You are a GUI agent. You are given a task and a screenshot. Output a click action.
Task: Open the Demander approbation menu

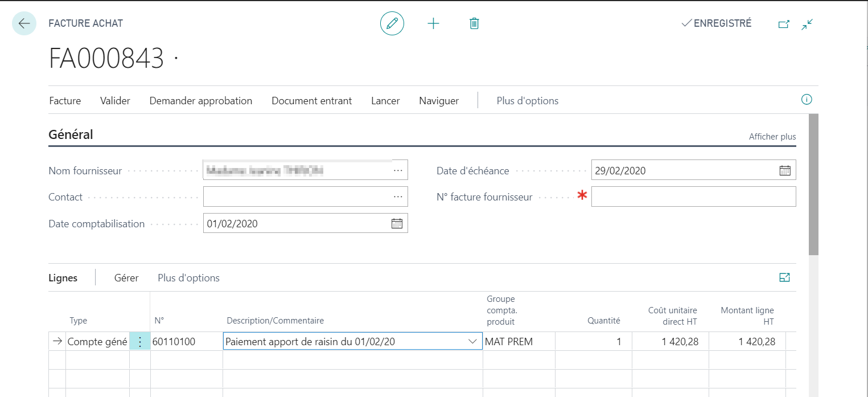pos(201,101)
